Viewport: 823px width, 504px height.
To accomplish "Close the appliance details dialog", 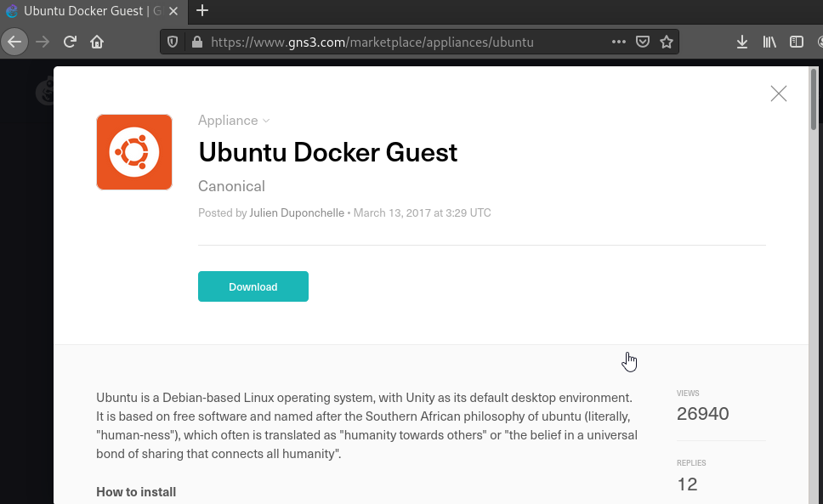I will click(779, 93).
